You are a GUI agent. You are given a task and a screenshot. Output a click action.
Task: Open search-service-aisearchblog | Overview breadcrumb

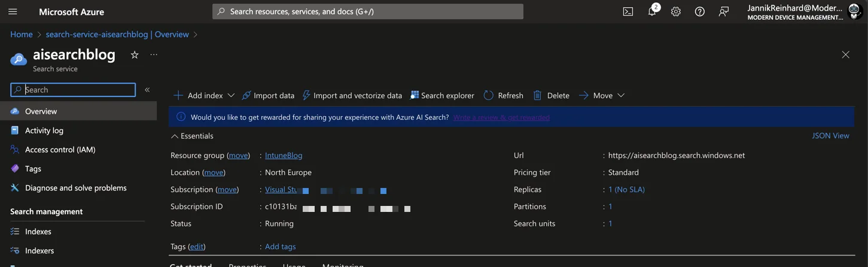(x=117, y=34)
